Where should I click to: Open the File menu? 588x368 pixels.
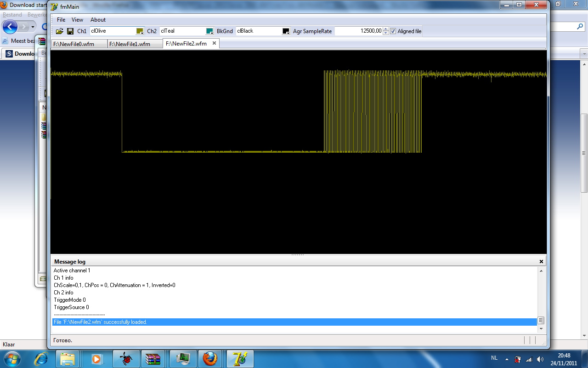61,20
